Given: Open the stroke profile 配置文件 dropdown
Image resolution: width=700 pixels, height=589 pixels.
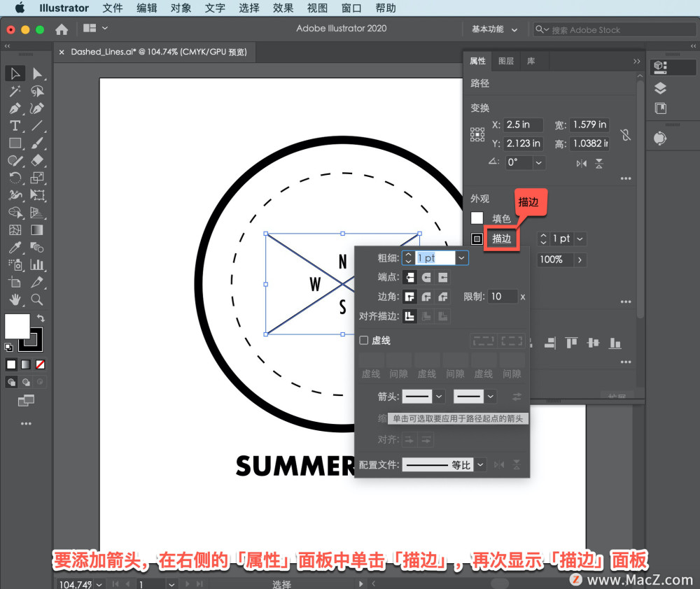Looking at the screenshot, I should pos(480,464).
